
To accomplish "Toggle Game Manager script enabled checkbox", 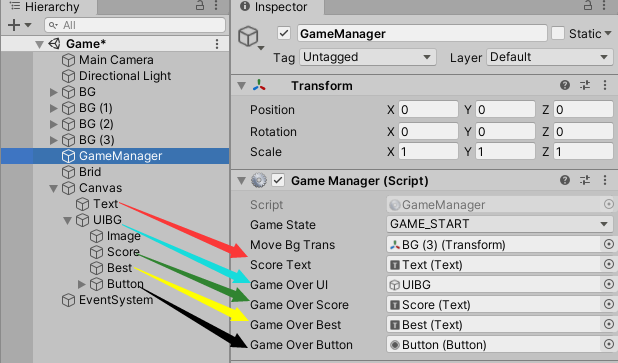I will click(278, 181).
